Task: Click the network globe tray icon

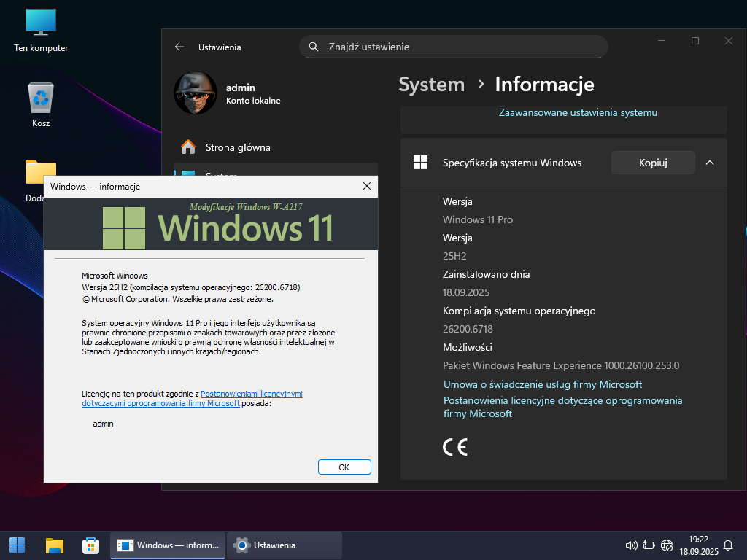Action: [666, 545]
